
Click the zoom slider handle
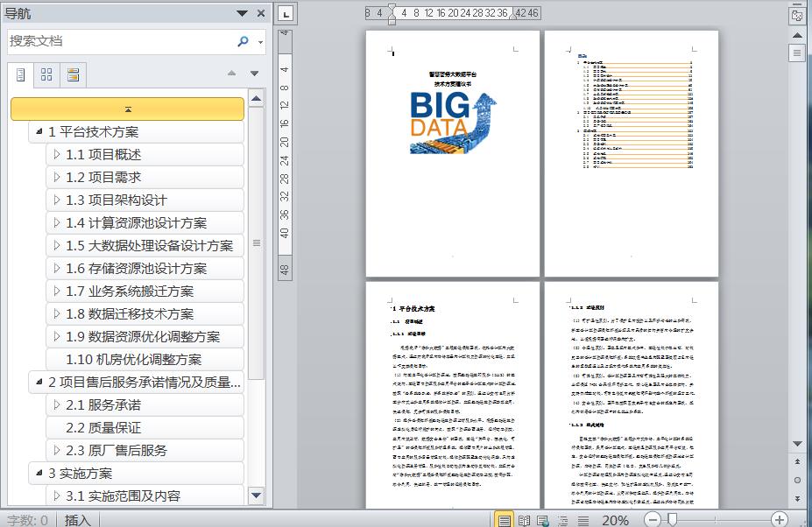(x=672, y=519)
